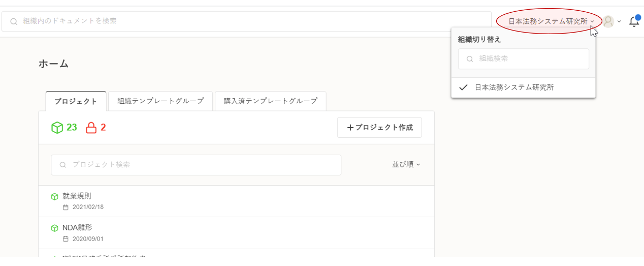The height and width of the screenshot is (266, 644).
Task: Click the red lock projects count icon
Action: (91, 128)
